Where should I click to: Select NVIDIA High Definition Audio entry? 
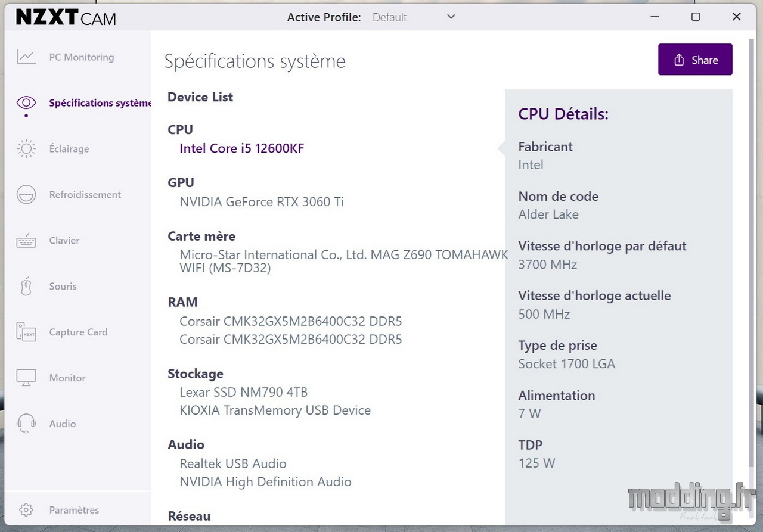(266, 482)
